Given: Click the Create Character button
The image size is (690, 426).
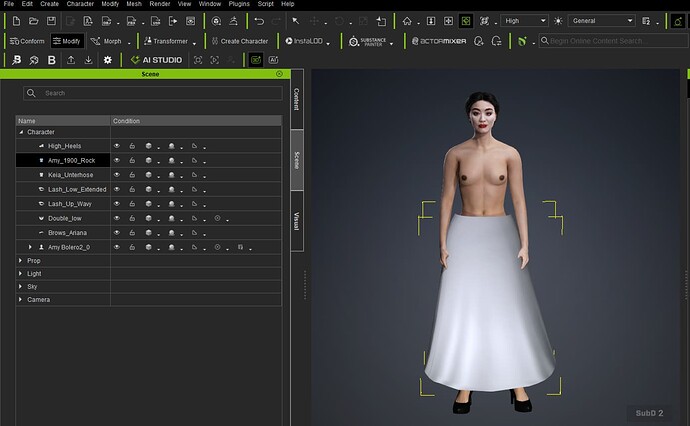Looking at the screenshot, I should [x=240, y=41].
